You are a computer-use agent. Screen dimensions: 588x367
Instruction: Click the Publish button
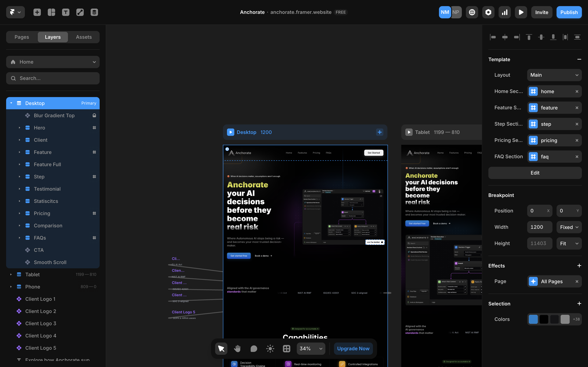pos(569,12)
